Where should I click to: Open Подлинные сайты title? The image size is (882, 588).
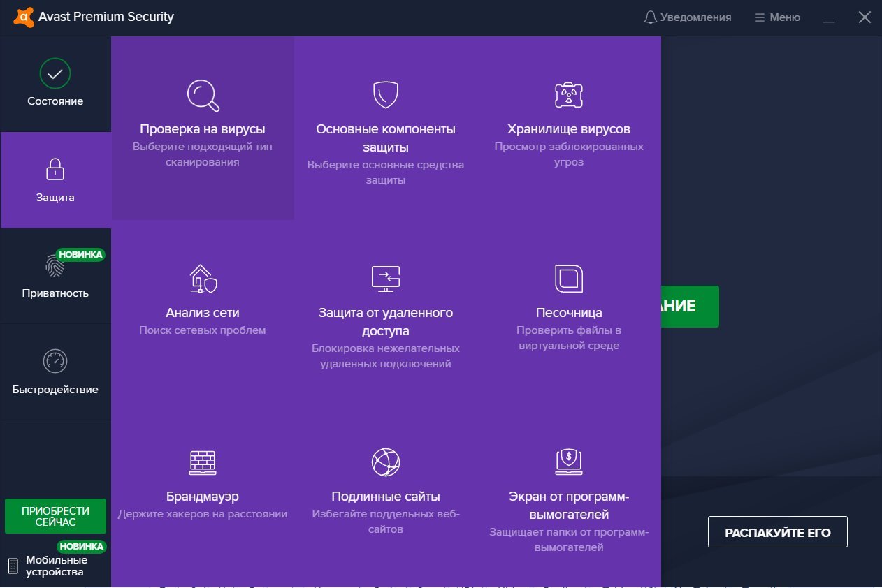386,497
